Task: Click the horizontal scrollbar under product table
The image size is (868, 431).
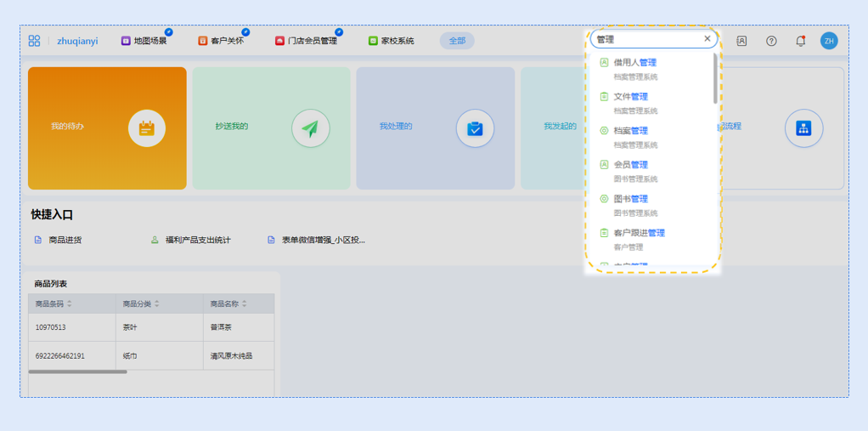Action: pos(77,371)
